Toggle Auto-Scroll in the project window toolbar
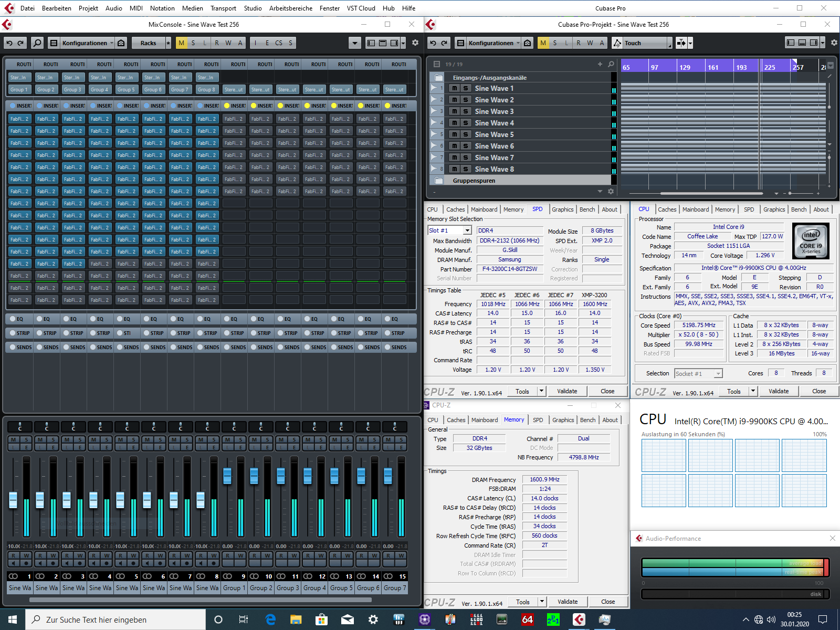The height and width of the screenshot is (630, 840). (x=681, y=43)
